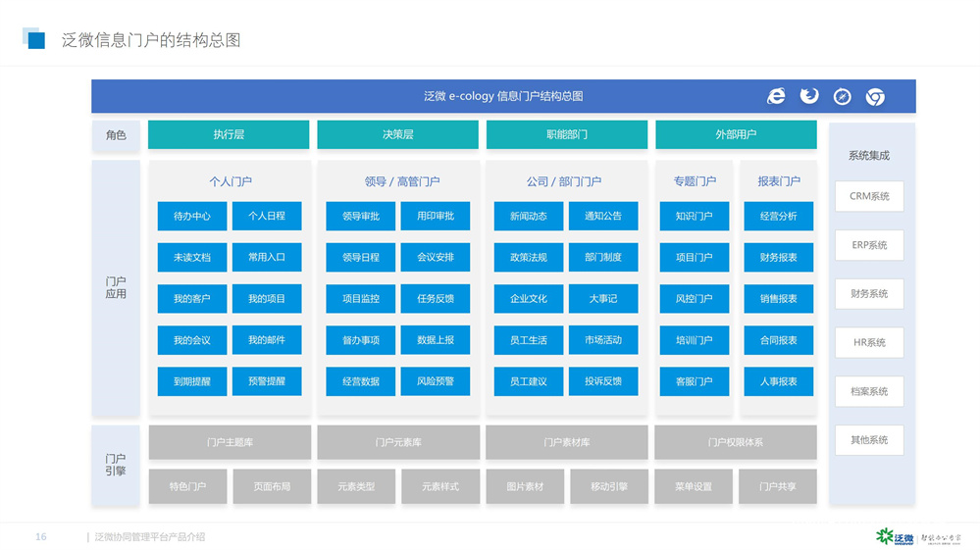Click the 销售报表 tile
The width and height of the screenshot is (980, 550).
click(779, 298)
